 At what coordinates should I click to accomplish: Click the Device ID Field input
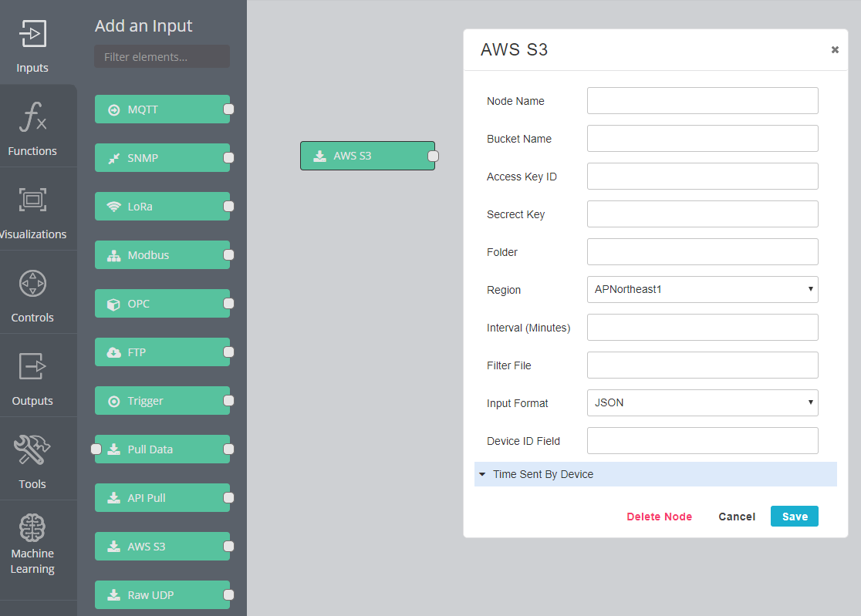click(702, 440)
